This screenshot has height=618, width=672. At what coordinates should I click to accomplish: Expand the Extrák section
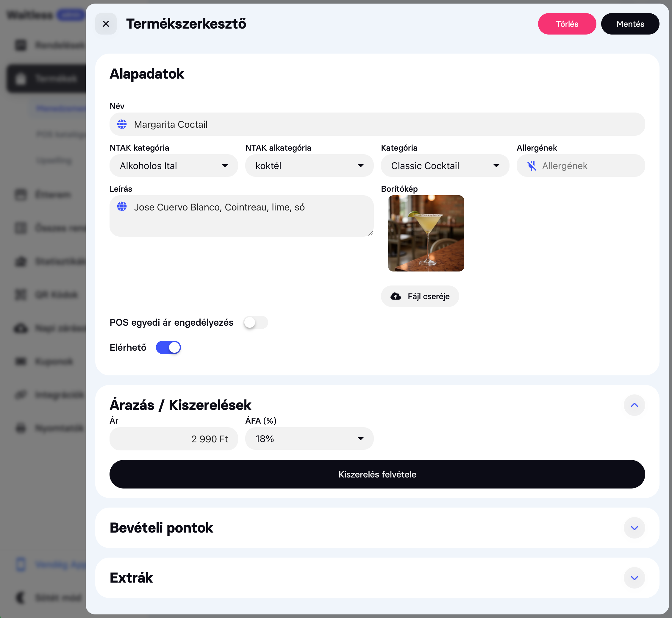(x=634, y=578)
